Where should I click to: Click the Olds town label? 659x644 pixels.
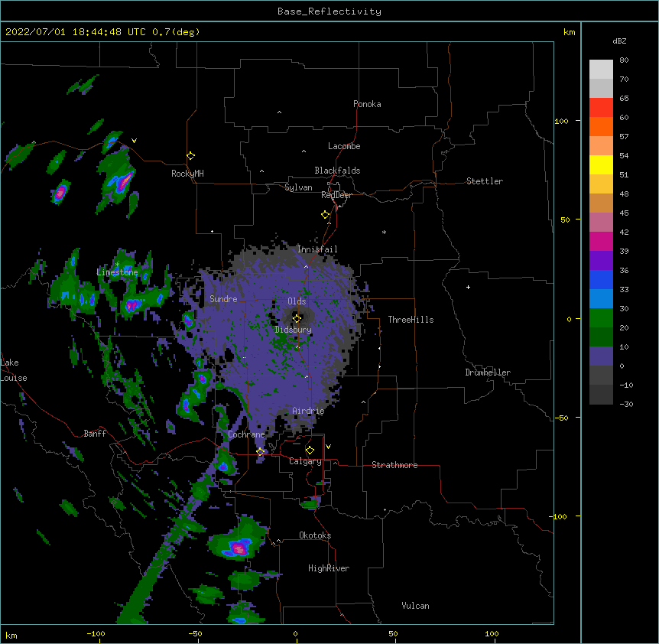(x=297, y=301)
